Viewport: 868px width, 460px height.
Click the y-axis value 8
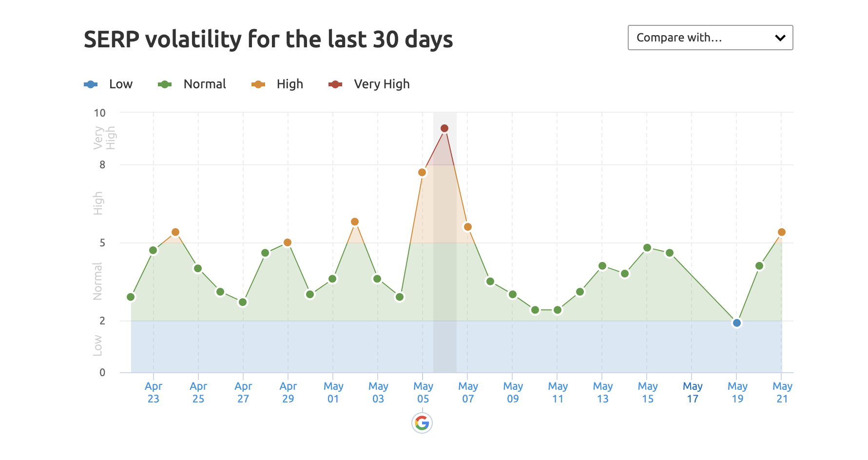pyautogui.click(x=102, y=165)
